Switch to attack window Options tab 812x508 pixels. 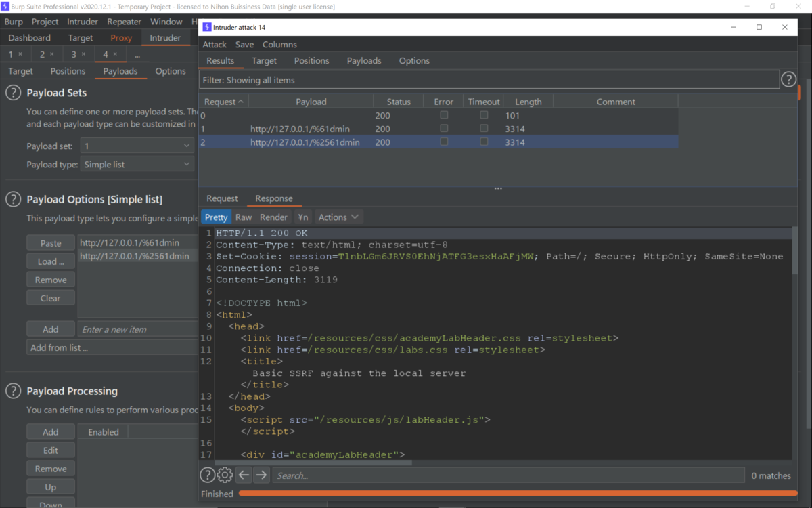pyautogui.click(x=414, y=61)
